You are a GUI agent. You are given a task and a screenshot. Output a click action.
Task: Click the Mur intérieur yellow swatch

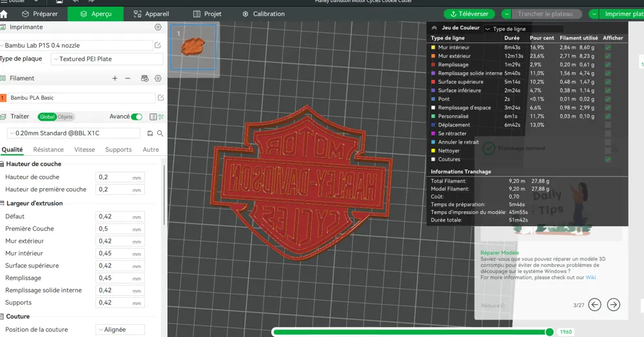(433, 47)
